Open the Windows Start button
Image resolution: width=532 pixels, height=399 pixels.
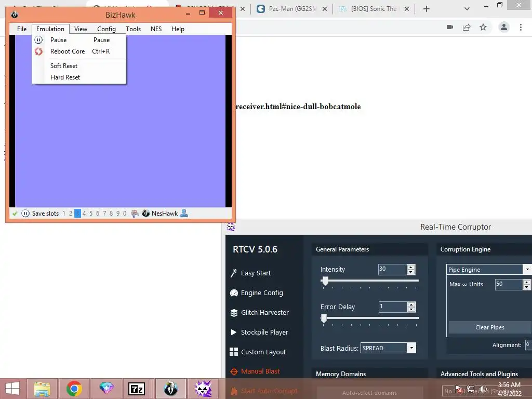12,389
